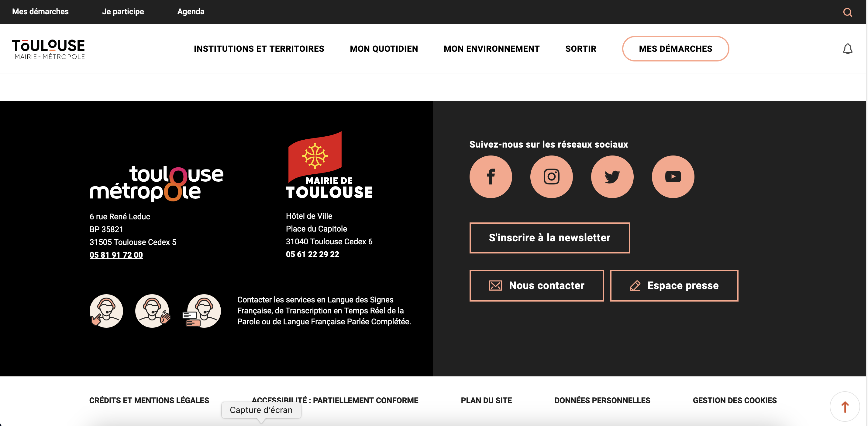This screenshot has height=426, width=868.
Task: Open the Twitter bird icon
Action: 612,176
